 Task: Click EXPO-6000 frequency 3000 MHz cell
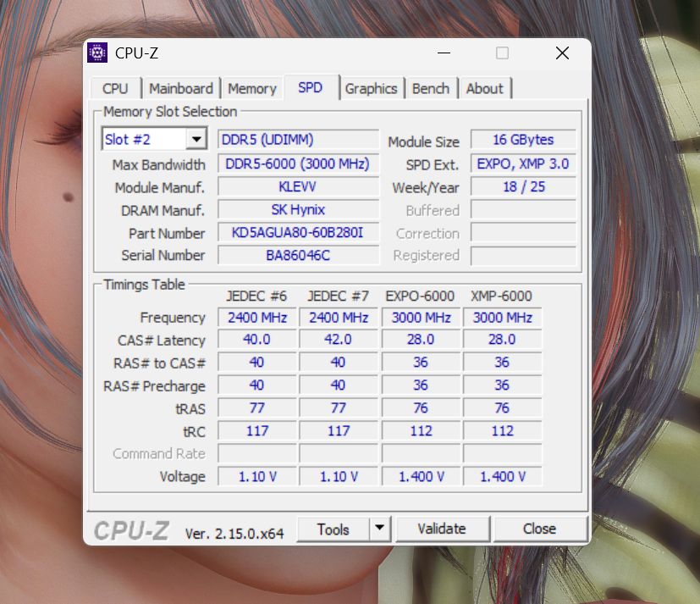421,317
